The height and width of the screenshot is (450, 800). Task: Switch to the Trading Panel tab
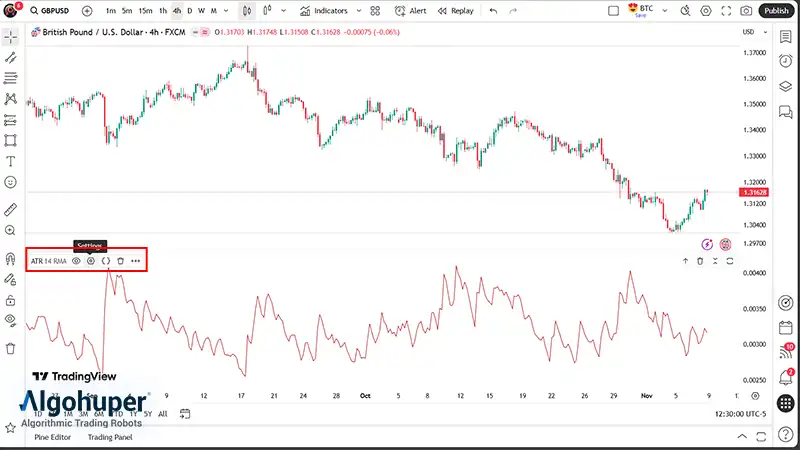pos(109,437)
